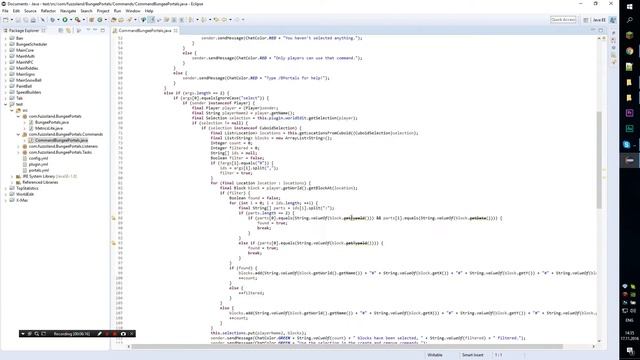Click the Save toolbar icon
Screen dimensions: 640x360
[x=18, y=20]
